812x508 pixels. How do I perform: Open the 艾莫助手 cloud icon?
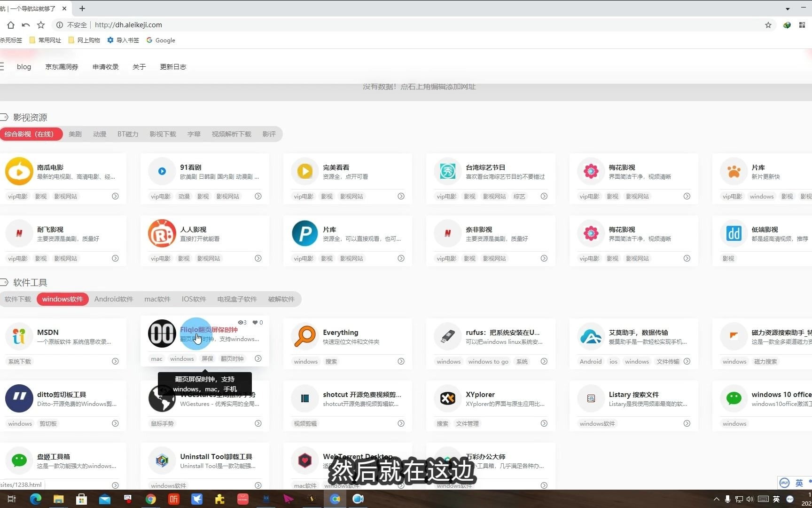coord(591,336)
